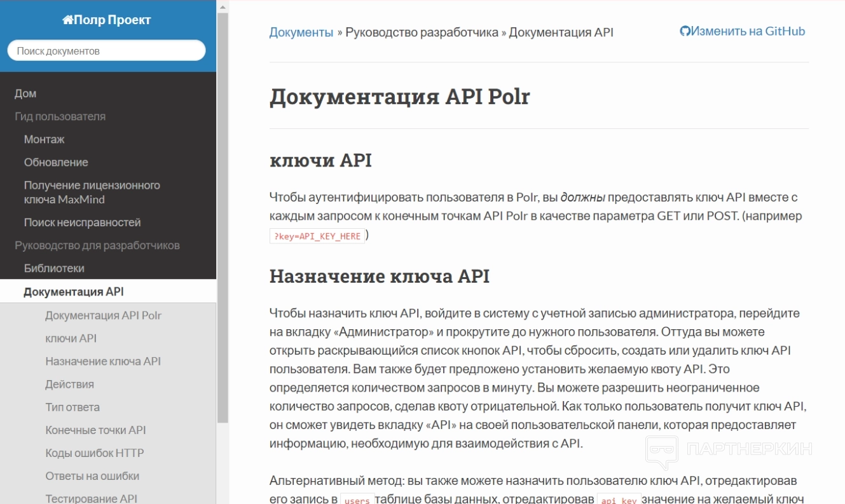Click the main heading Документация API Polr
Viewport: 845px width, 504px height.
pyautogui.click(x=400, y=97)
